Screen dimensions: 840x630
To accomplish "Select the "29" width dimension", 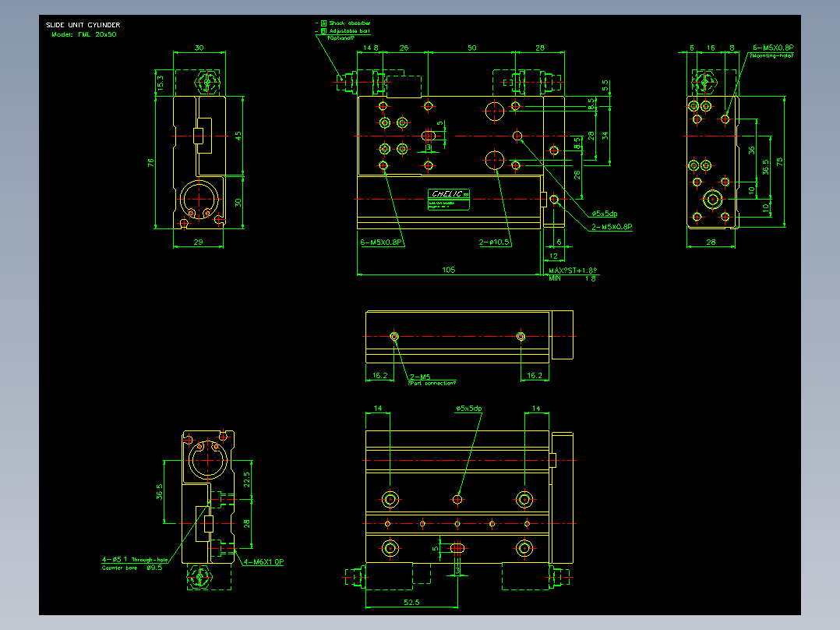I will (x=198, y=242).
